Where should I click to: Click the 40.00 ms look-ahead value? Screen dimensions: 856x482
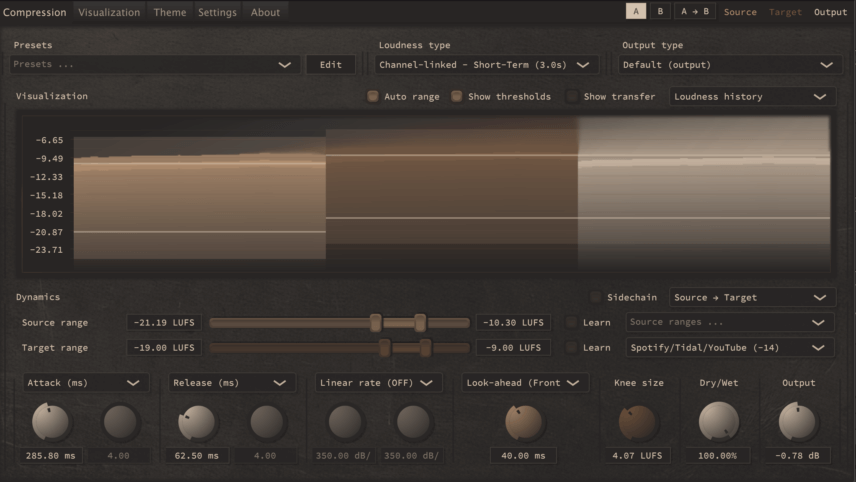pos(523,455)
